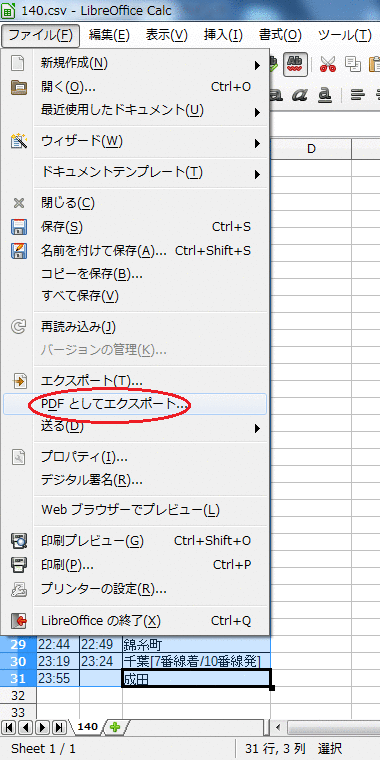Go to previous sheet navigation button
Viewport: 380px width, 760px height.
click(26, 727)
